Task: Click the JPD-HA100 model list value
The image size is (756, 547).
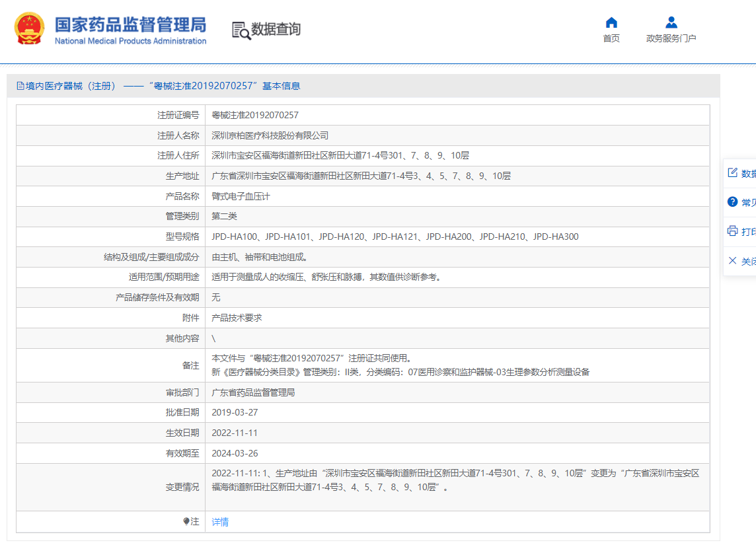Action: click(x=395, y=237)
